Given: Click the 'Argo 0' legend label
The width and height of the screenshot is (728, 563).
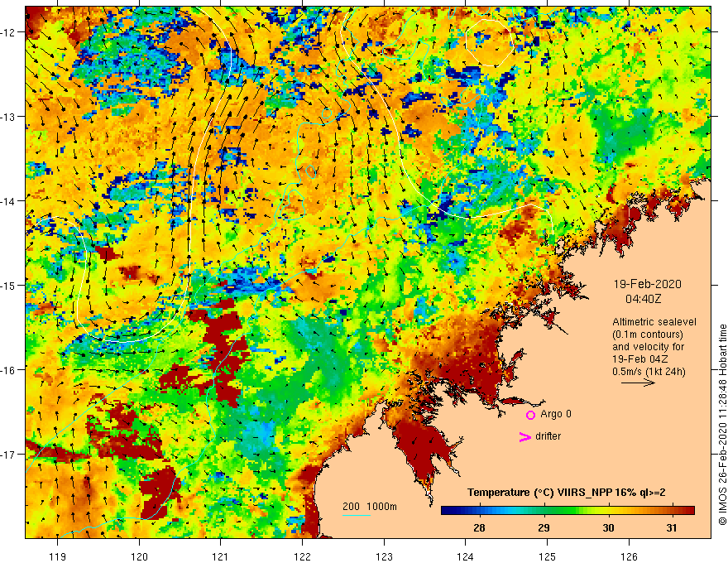Looking at the screenshot, I should (x=556, y=414).
